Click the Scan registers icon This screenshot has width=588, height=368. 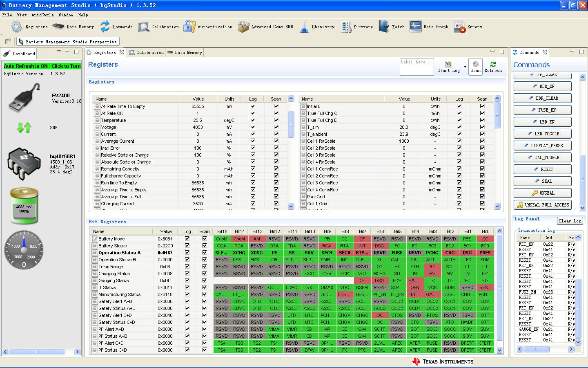coord(475,64)
